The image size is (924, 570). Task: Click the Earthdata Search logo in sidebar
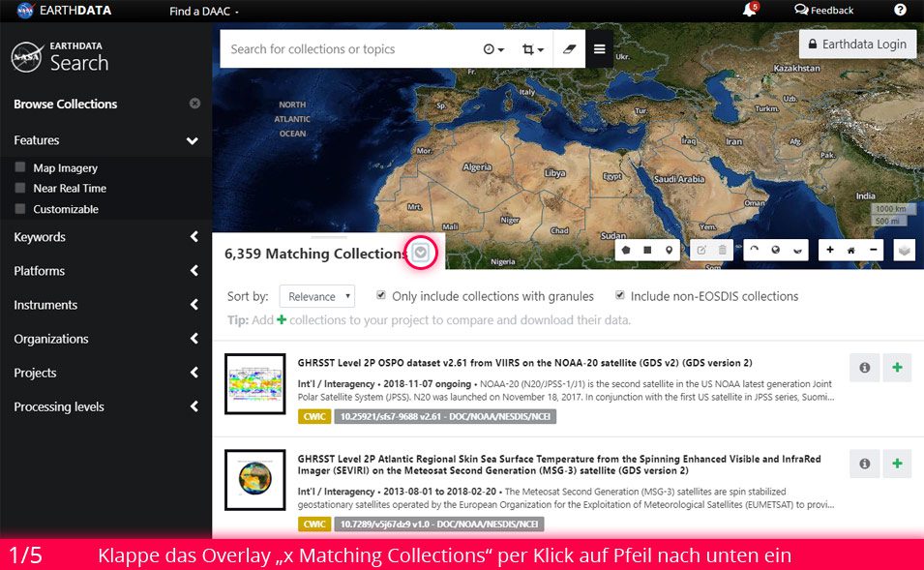[x=60, y=58]
